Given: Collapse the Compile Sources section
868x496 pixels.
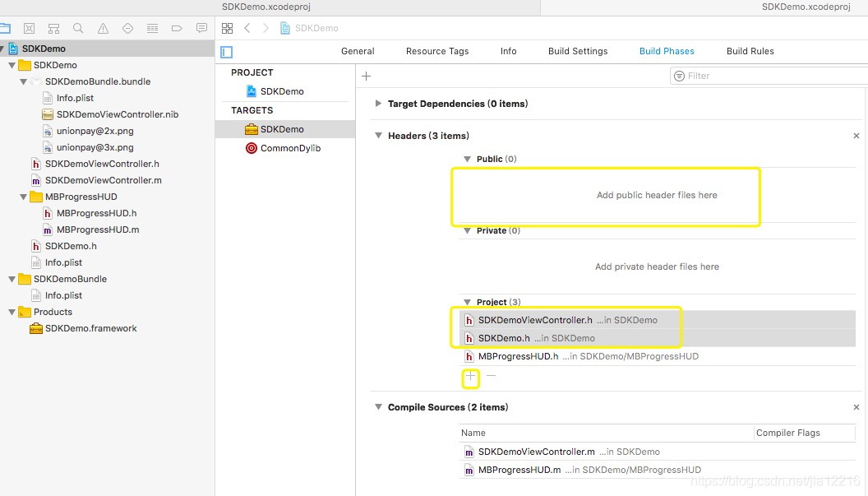Looking at the screenshot, I should pyautogui.click(x=378, y=407).
